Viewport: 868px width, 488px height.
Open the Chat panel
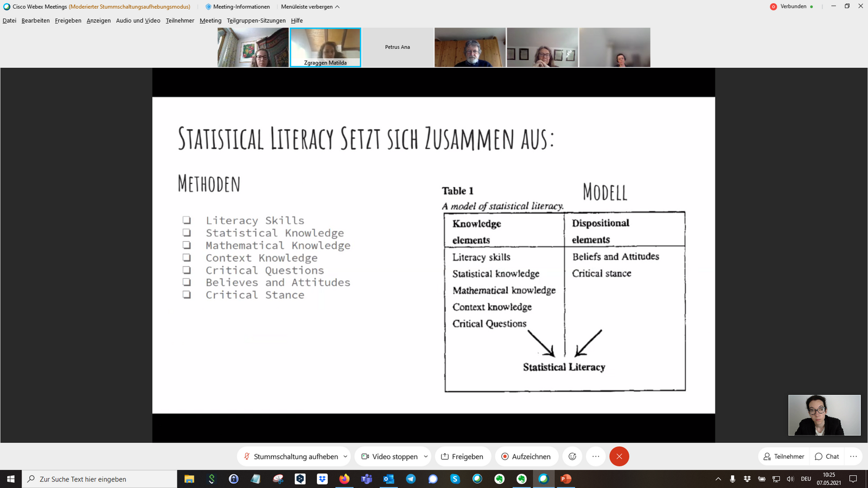point(827,457)
